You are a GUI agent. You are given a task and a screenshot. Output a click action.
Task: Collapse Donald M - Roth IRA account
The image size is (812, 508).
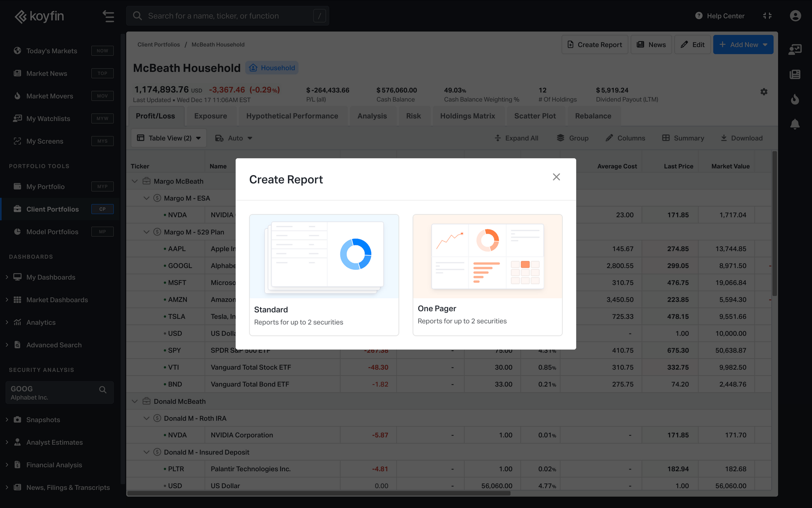pos(147,418)
